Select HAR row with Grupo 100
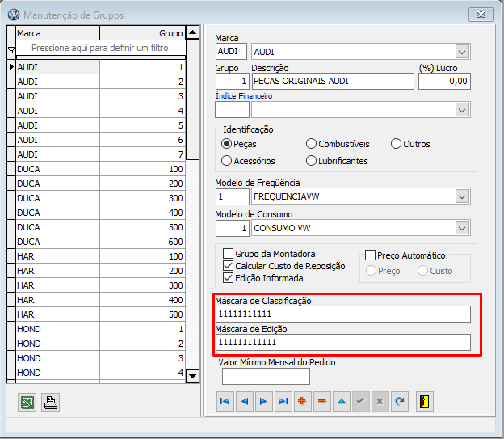The height and width of the screenshot is (439, 504). [x=101, y=256]
